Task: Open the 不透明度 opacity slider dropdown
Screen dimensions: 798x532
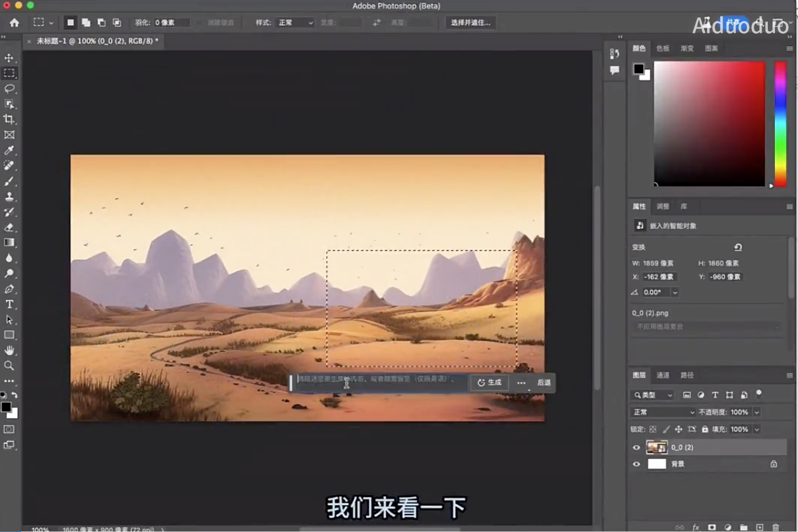Action: coord(757,412)
